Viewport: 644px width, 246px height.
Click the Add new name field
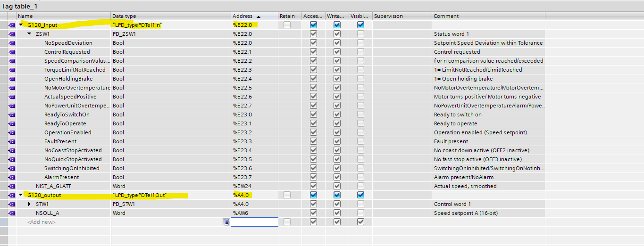[x=64, y=222]
